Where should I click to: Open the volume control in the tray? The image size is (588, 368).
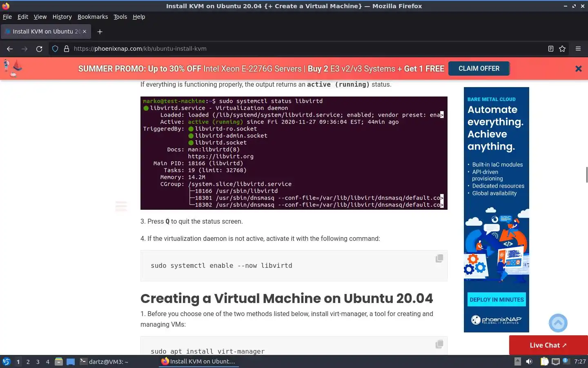(529, 361)
